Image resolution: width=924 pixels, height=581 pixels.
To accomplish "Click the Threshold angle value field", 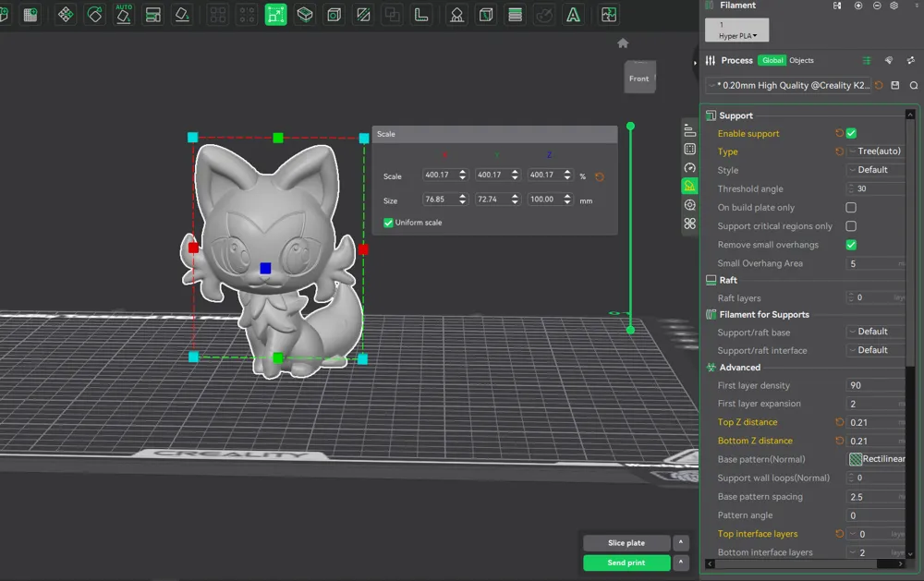I will point(876,188).
